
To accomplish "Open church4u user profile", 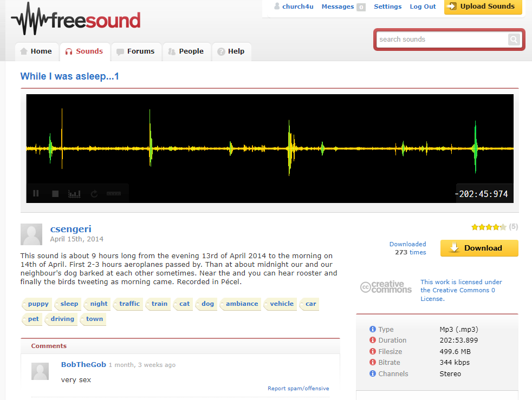I will [297, 6].
